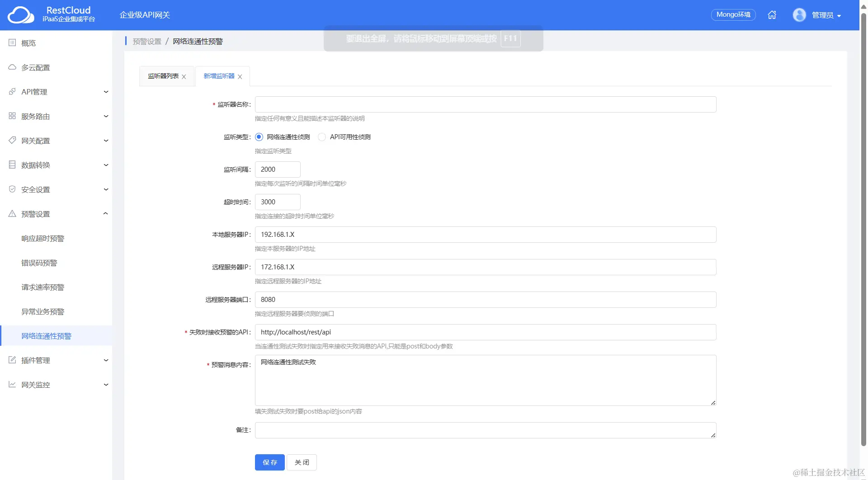Close the 新增监听器 tab
The image size is (868, 480).
(240, 77)
